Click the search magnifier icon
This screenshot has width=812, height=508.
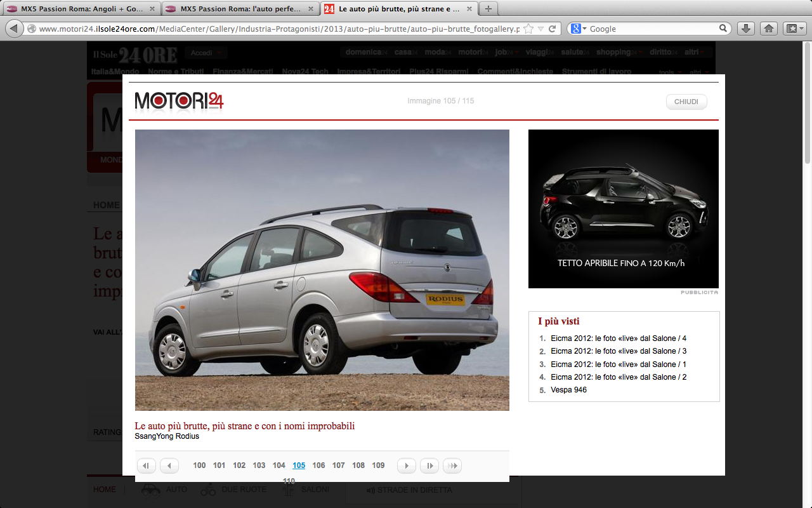(x=723, y=29)
